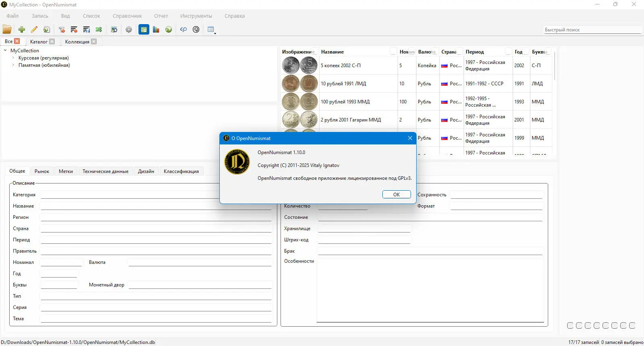This screenshot has width=644, height=346.
Task: Open filter button in Страна column header
Action: click(460, 51)
